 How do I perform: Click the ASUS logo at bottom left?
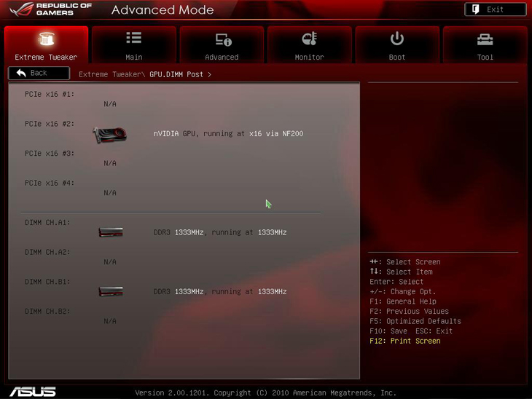click(x=33, y=392)
